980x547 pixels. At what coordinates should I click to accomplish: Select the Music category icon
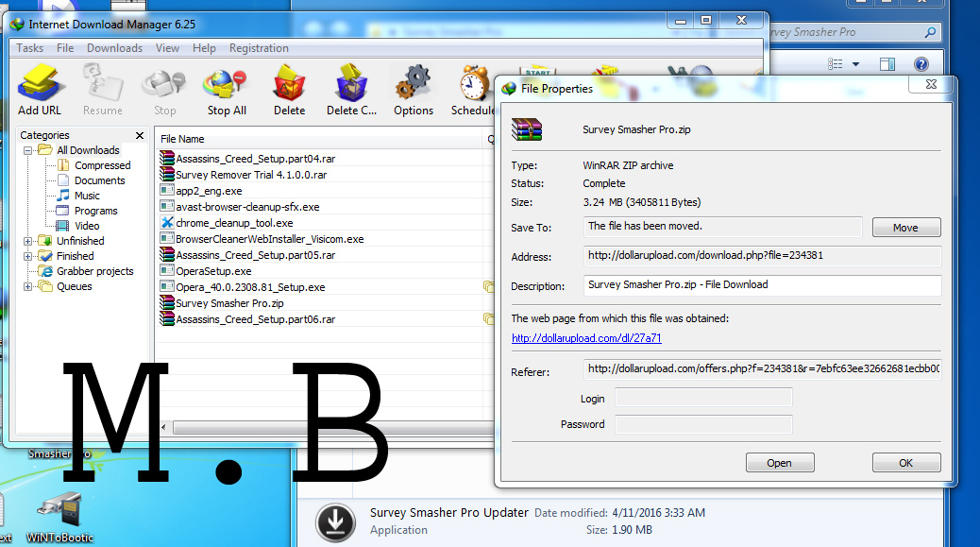(x=63, y=195)
